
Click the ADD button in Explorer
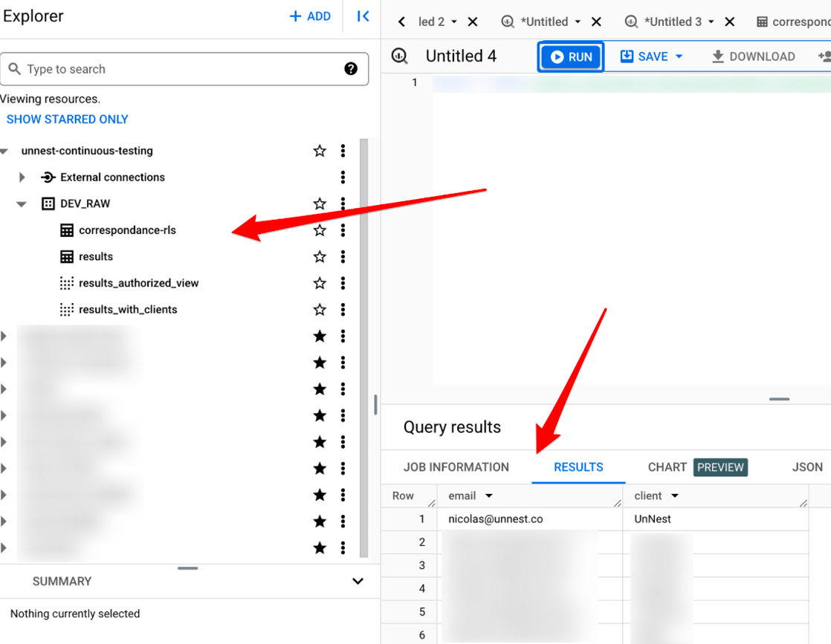310,16
